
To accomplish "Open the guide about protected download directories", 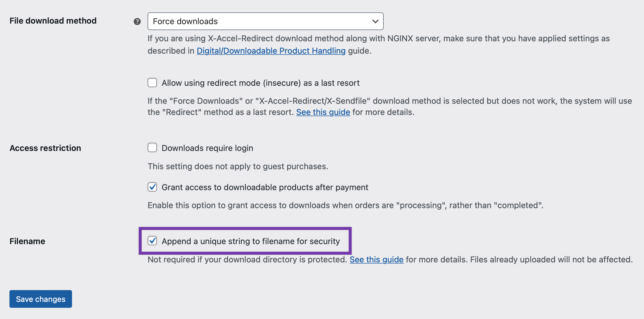I will tap(376, 259).
